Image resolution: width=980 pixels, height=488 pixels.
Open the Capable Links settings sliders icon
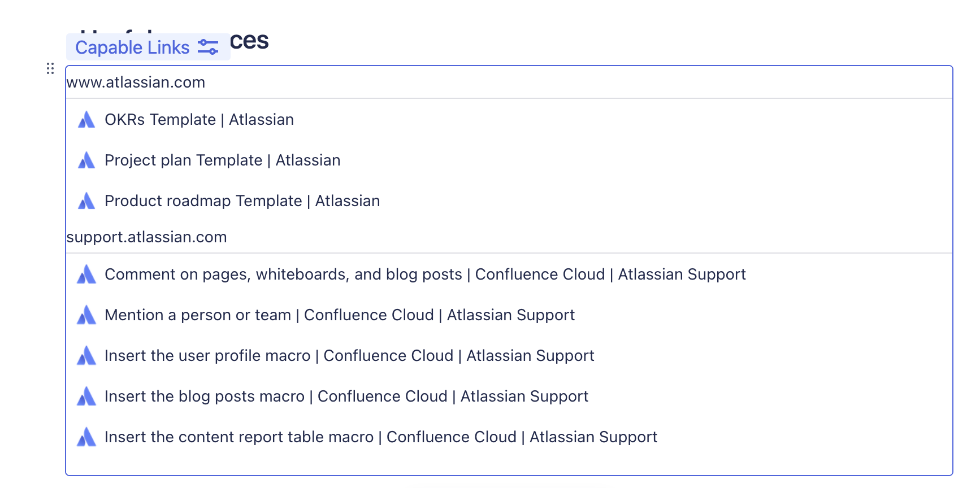[208, 47]
